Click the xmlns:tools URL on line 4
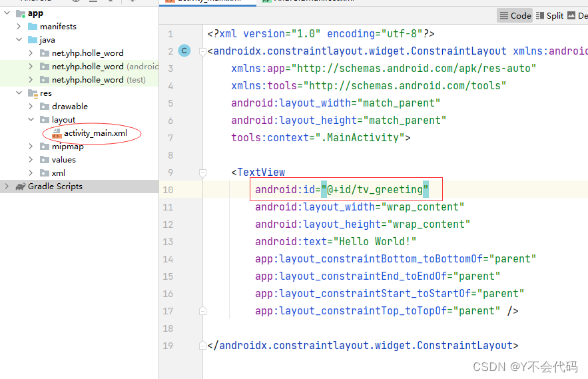 pos(405,85)
